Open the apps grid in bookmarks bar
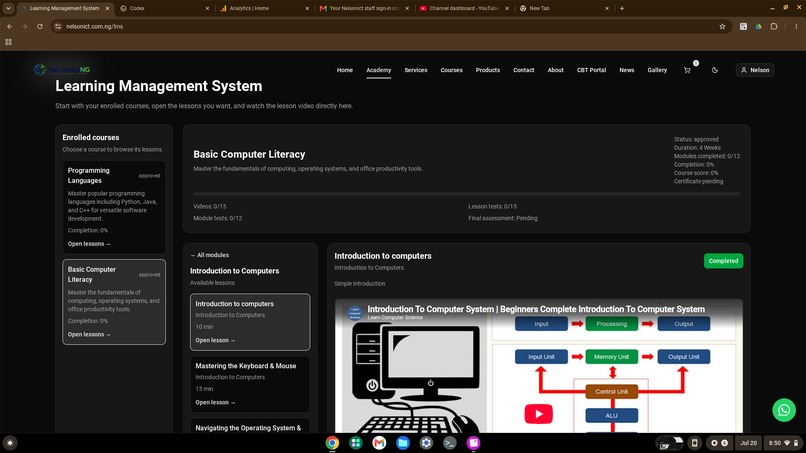 (x=8, y=42)
